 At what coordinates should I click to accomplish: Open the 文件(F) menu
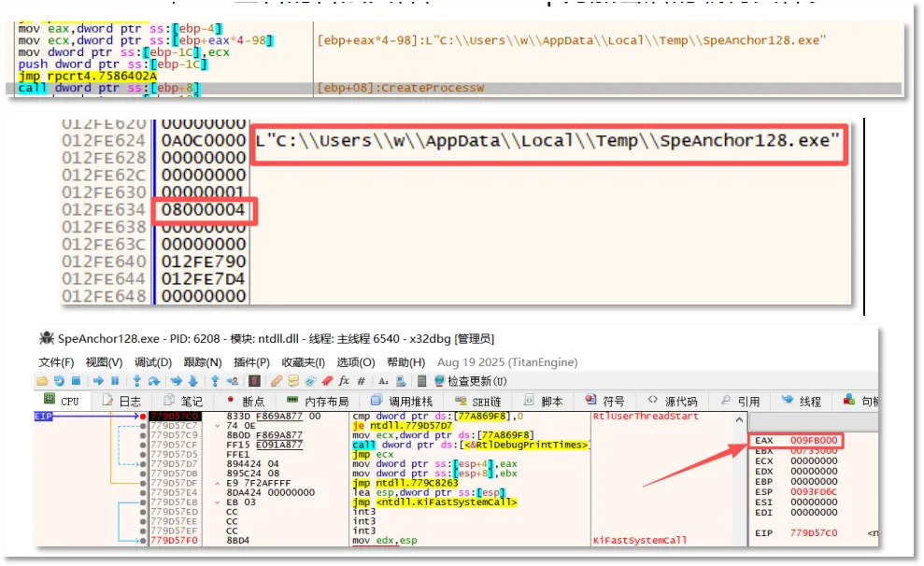pyautogui.click(x=56, y=362)
